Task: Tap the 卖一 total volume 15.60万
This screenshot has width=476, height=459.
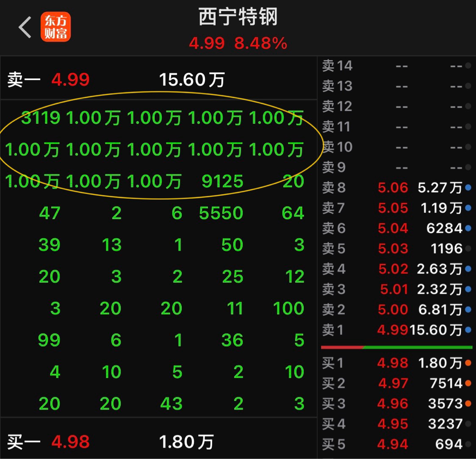Action: tap(192, 80)
